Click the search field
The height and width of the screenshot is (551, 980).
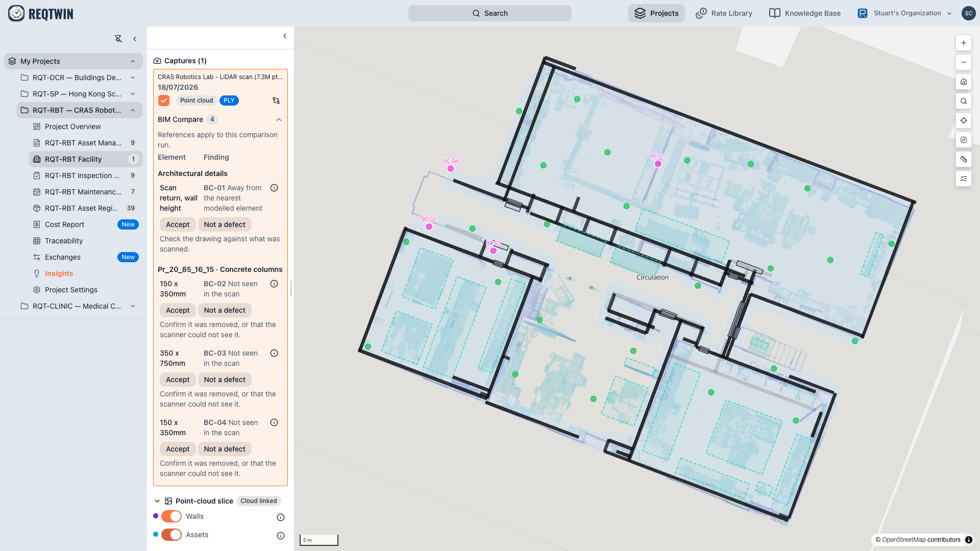[x=490, y=13]
